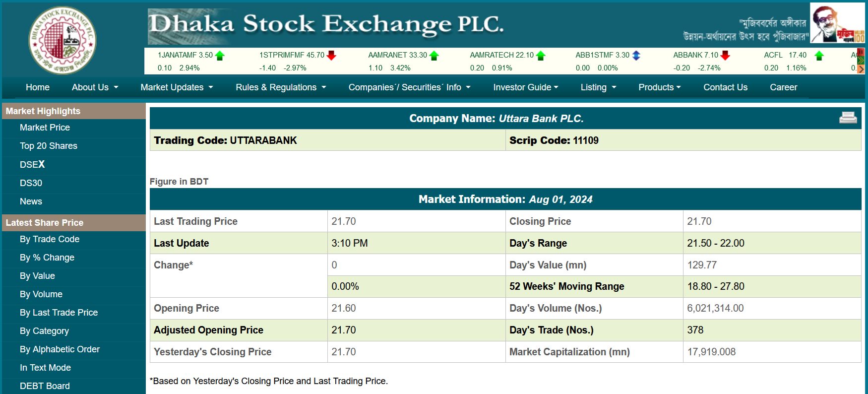Open Companies / Securities Info dropdown
Viewport: 868px width, 394px height.
point(410,87)
